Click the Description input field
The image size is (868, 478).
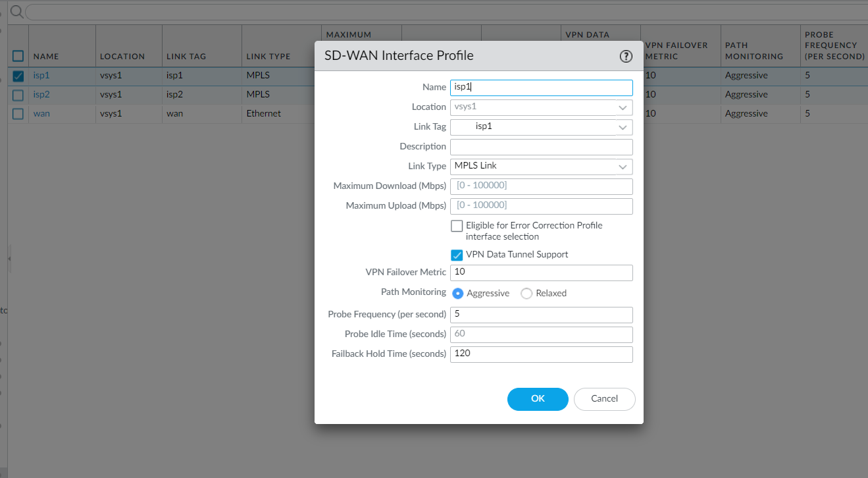click(541, 146)
